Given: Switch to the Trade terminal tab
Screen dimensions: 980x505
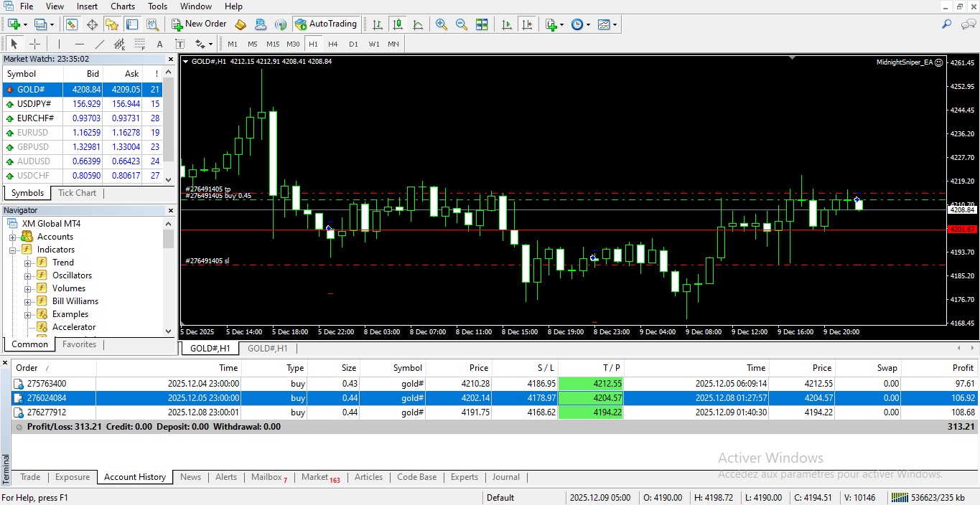Looking at the screenshot, I should pos(30,477).
